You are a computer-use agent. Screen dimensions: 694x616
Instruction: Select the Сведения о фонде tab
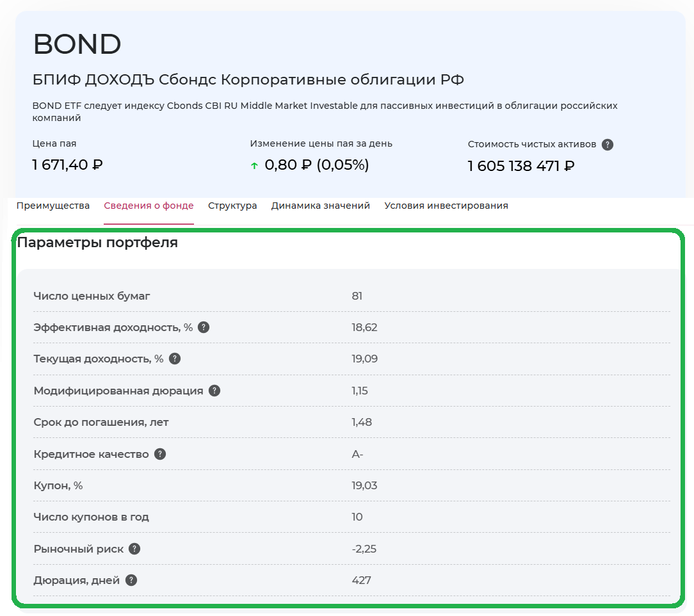(149, 206)
